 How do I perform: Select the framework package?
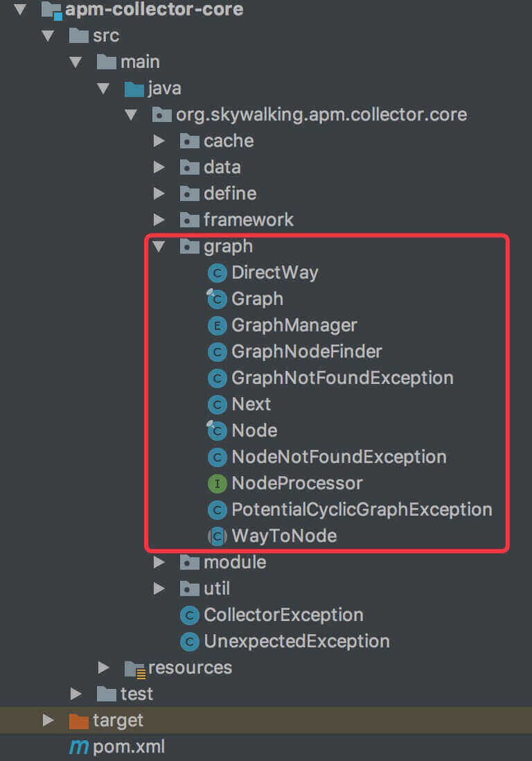coord(248,220)
